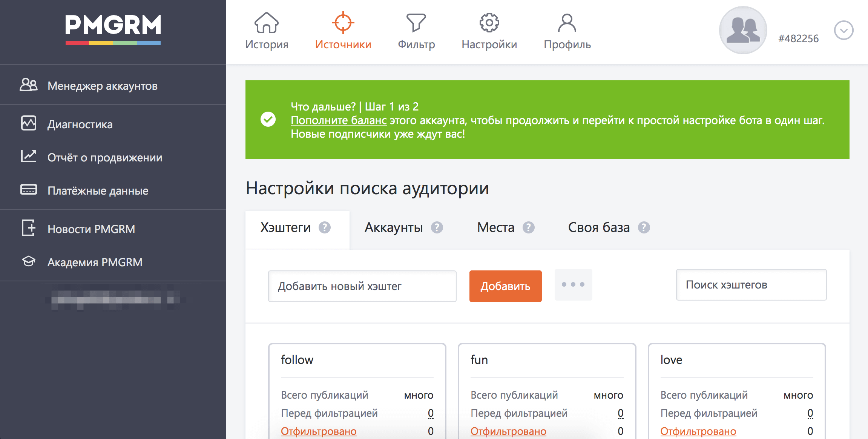868x439 pixels.
Task: Click the Источники crosshair icon
Action: 343,23
